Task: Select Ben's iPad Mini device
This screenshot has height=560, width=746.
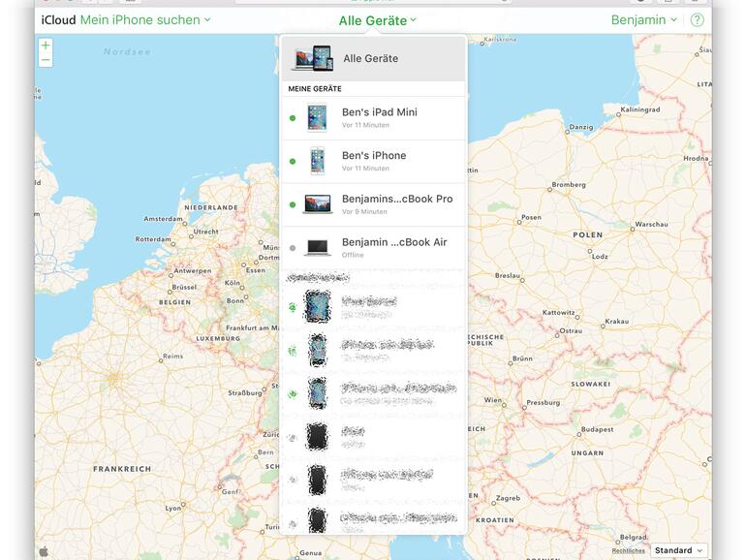Action: pos(373,118)
